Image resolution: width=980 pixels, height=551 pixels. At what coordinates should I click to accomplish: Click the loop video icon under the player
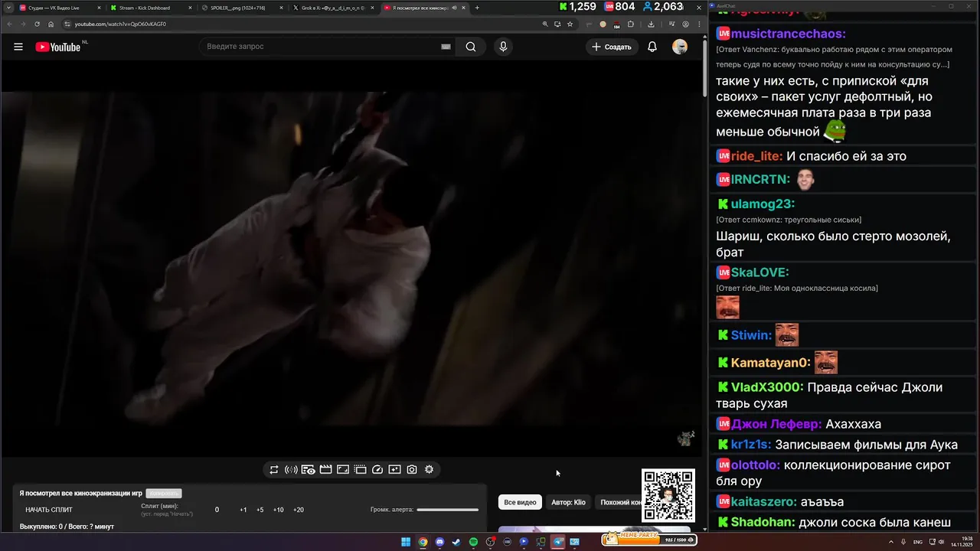click(x=274, y=470)
